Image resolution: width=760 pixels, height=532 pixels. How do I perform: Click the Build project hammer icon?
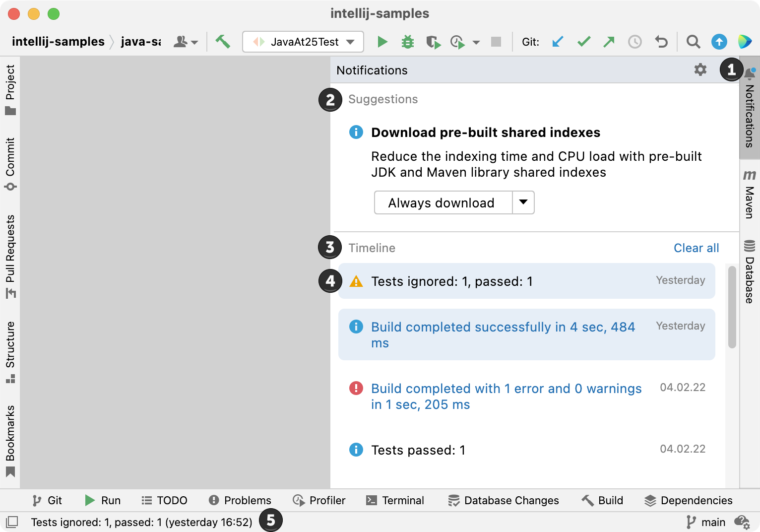(x=223, y=42)
